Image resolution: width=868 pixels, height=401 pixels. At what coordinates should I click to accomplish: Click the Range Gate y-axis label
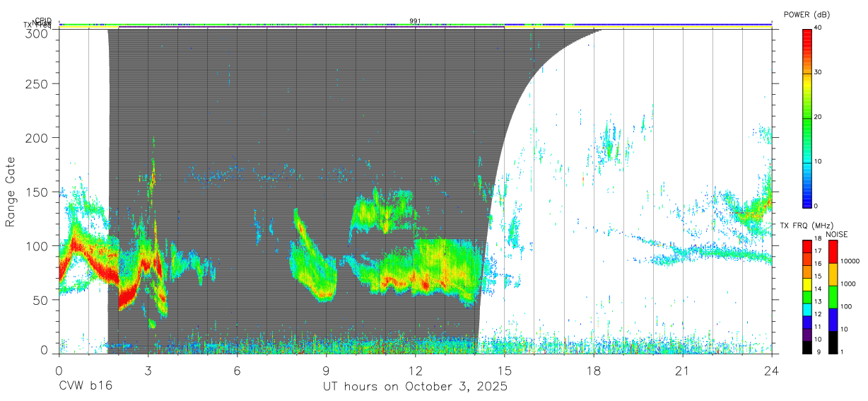point(11,192)
